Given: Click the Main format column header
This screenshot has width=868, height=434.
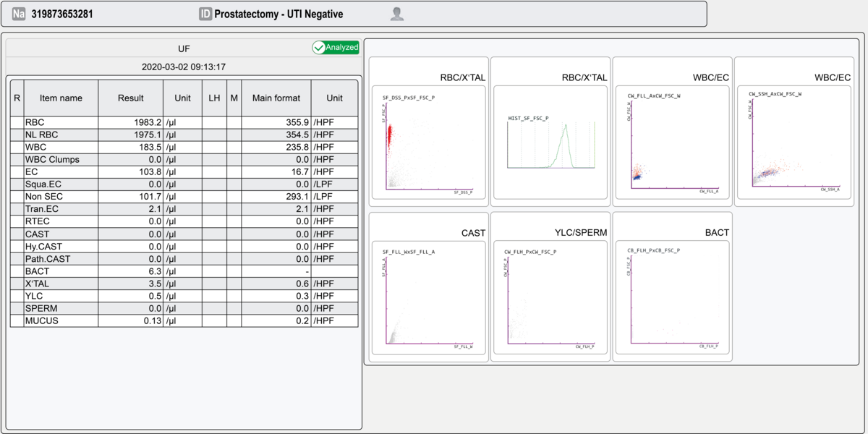Looking at the screenshot, I should (x=276, y=98).
